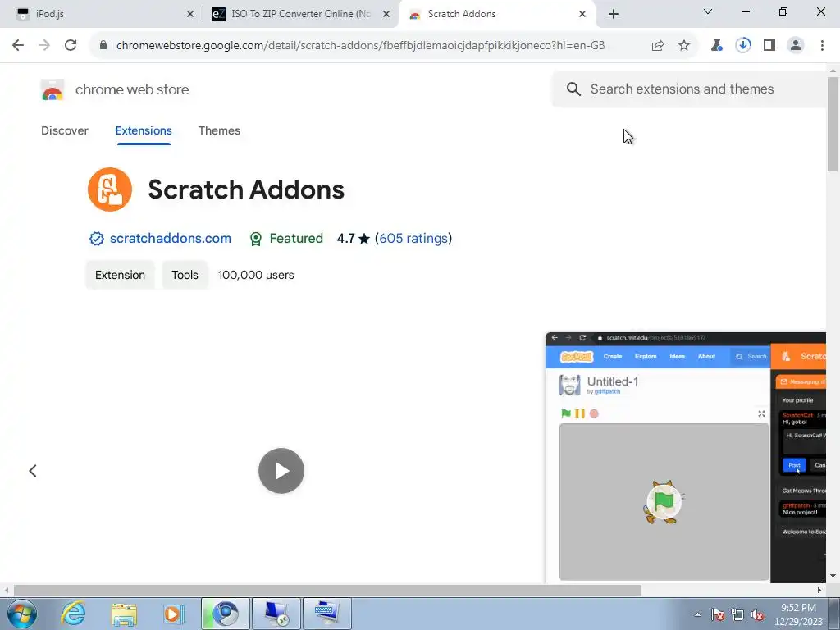The image size is (840, 630).
Task: Click the taskbar clock showing 9:52 PM
Action: [x=798, y=614]
